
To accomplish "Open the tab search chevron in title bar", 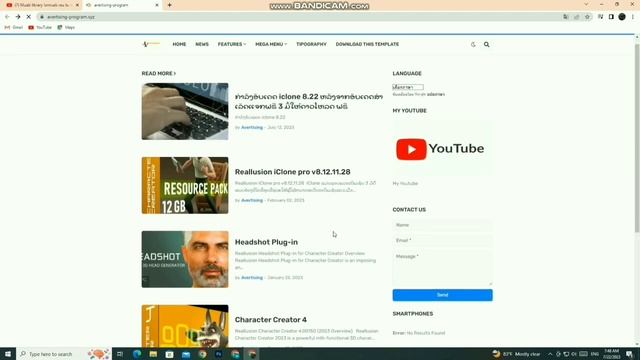I will coord(587,4).
